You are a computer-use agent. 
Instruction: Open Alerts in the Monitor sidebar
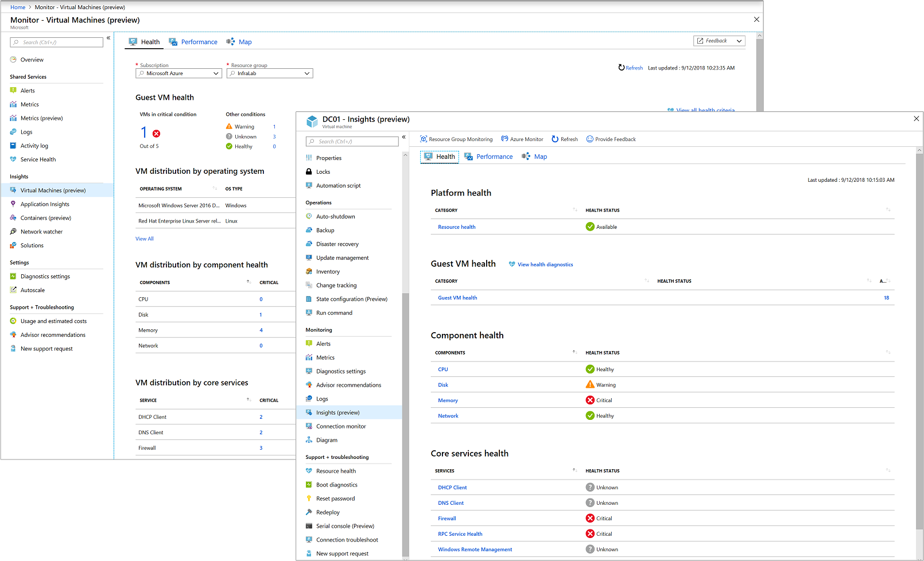(26, 90)
